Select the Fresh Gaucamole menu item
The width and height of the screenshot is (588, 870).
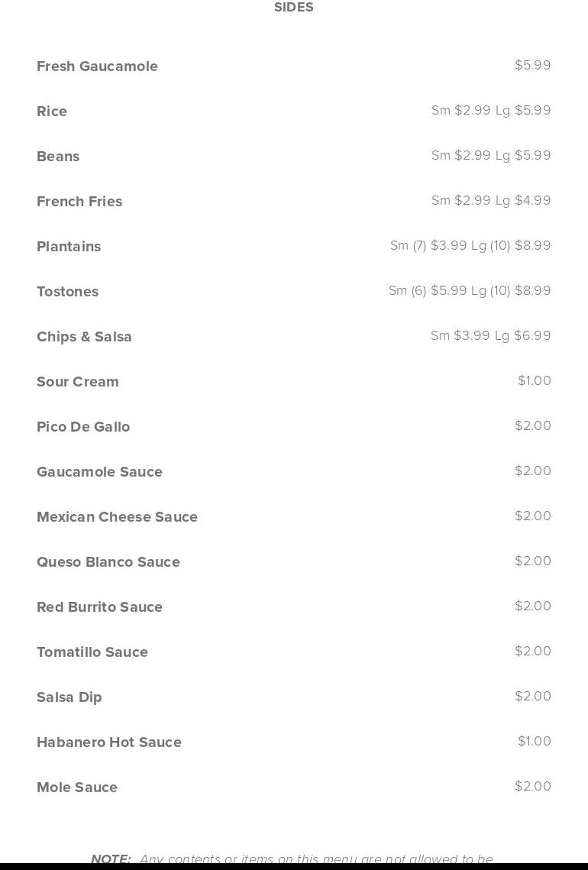click(97, 66)
